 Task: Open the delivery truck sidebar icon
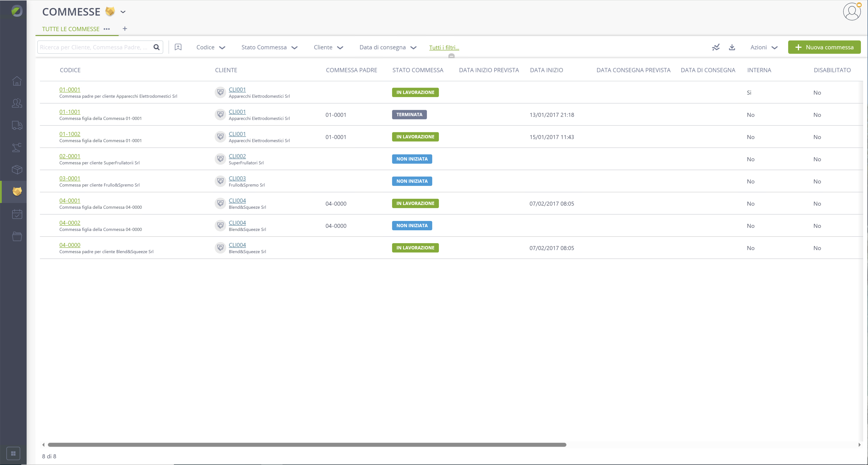click(x=17, y=125)
